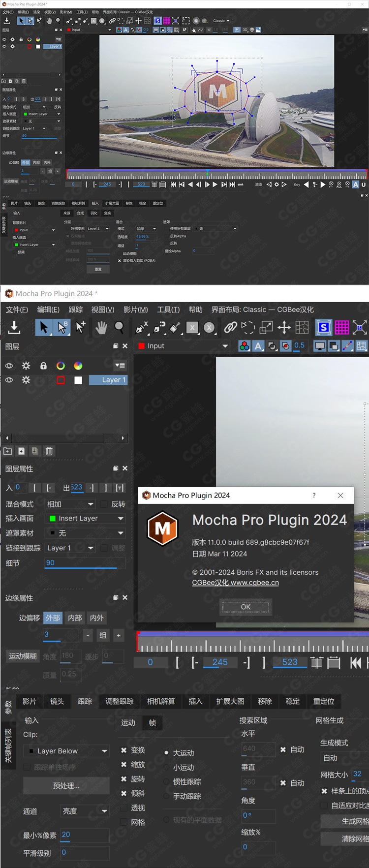
Task: Click the red color swatch on enlarged Layer 1 row
Action: (61, 380)
